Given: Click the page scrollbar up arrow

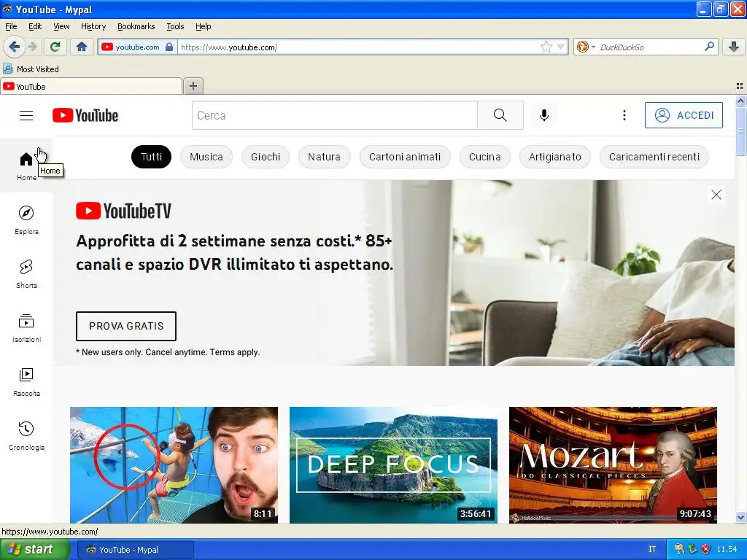Looking at the screenshot, I should click(x=740, y=101).
